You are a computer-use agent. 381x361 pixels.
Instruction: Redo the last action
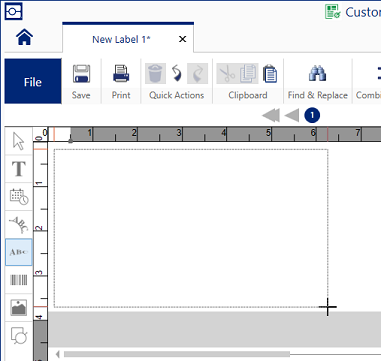click(x=198, y=74)
